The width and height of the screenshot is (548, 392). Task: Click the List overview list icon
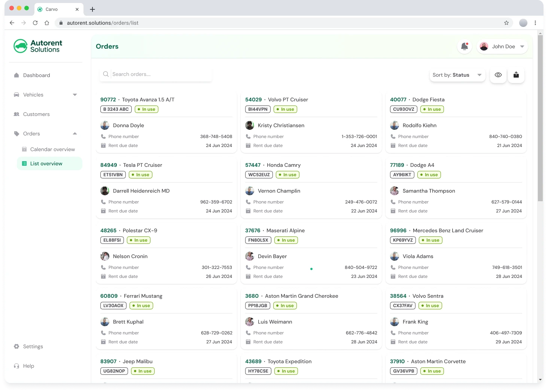24,163
